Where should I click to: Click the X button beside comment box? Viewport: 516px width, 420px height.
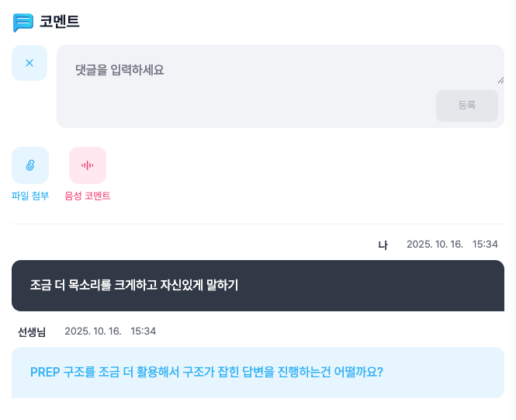click(x=29, y=63)
